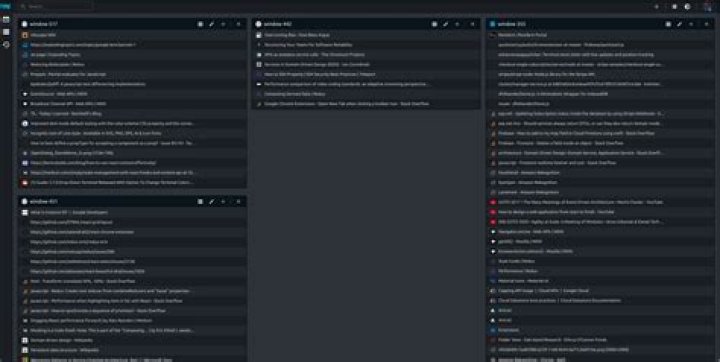The width and height of the screenshot is (720, 362).
Task: Click the pencil edit icon of window 462
Action: (445, 24)
